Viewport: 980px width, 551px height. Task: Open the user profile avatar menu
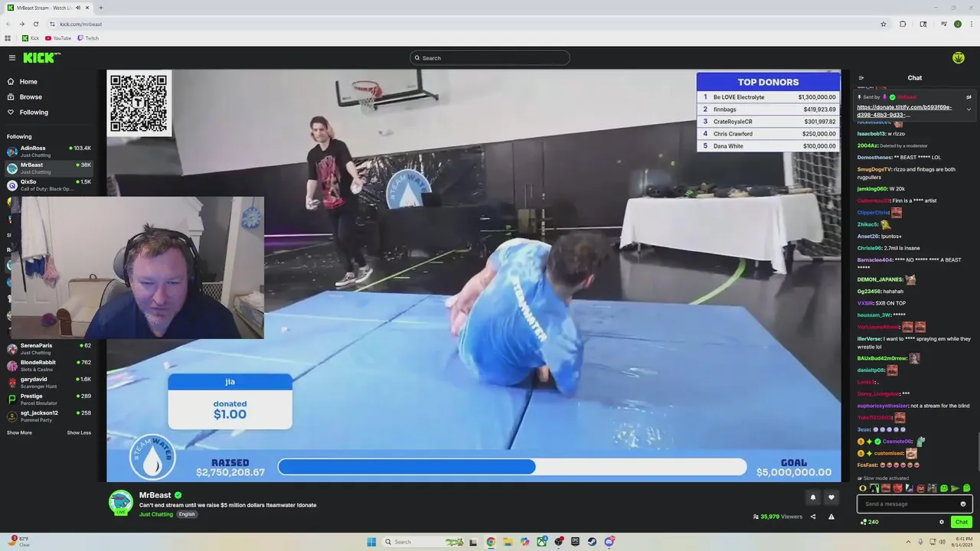click(958, 57)
